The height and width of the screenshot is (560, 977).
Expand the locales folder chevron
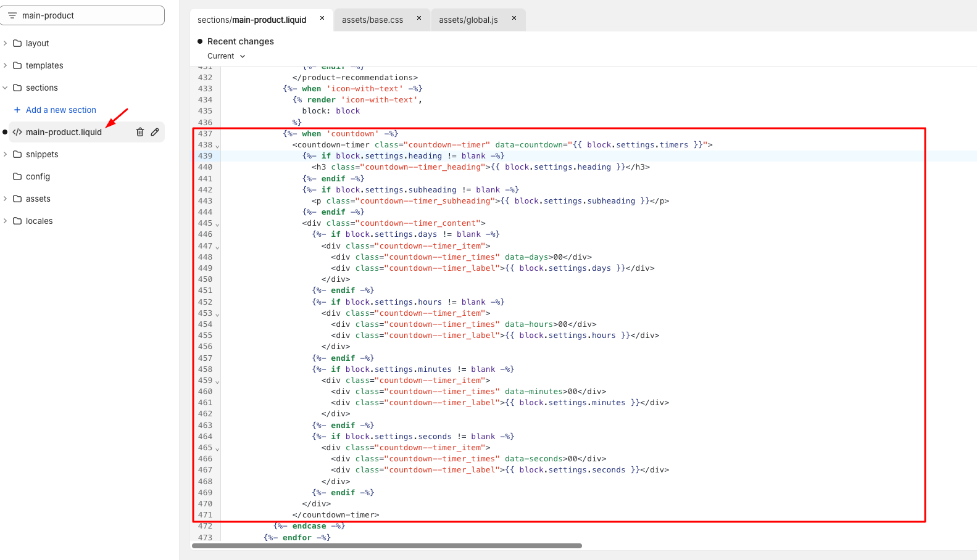point(5,221)
